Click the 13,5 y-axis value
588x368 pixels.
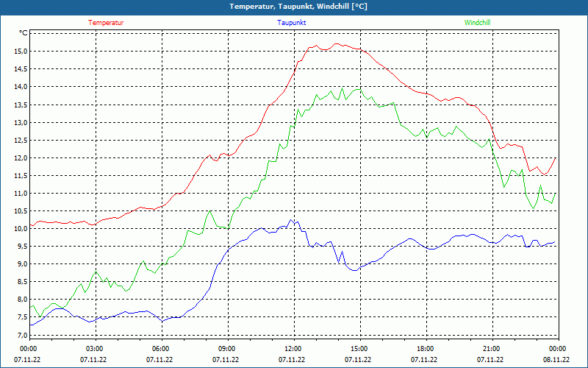21,105
